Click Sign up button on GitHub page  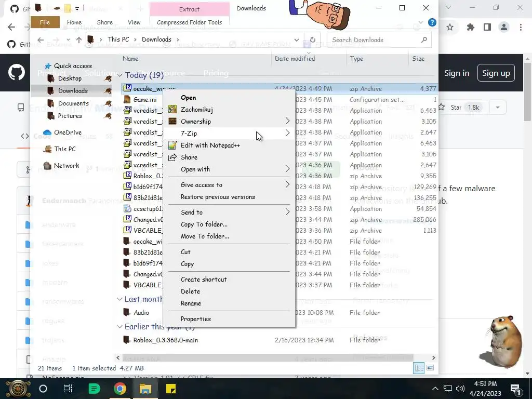[x=496, y=73]
